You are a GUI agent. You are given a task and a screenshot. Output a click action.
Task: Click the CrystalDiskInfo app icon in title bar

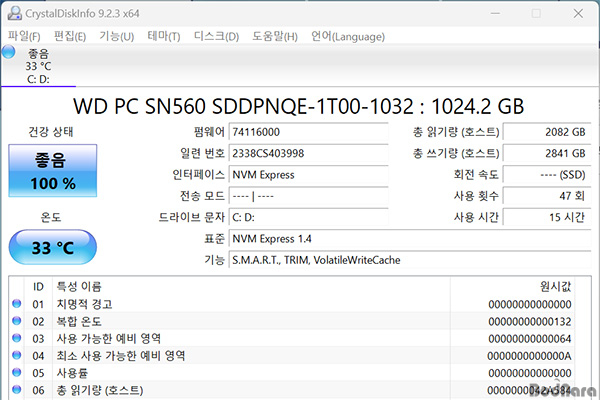[x=15, y=13]
